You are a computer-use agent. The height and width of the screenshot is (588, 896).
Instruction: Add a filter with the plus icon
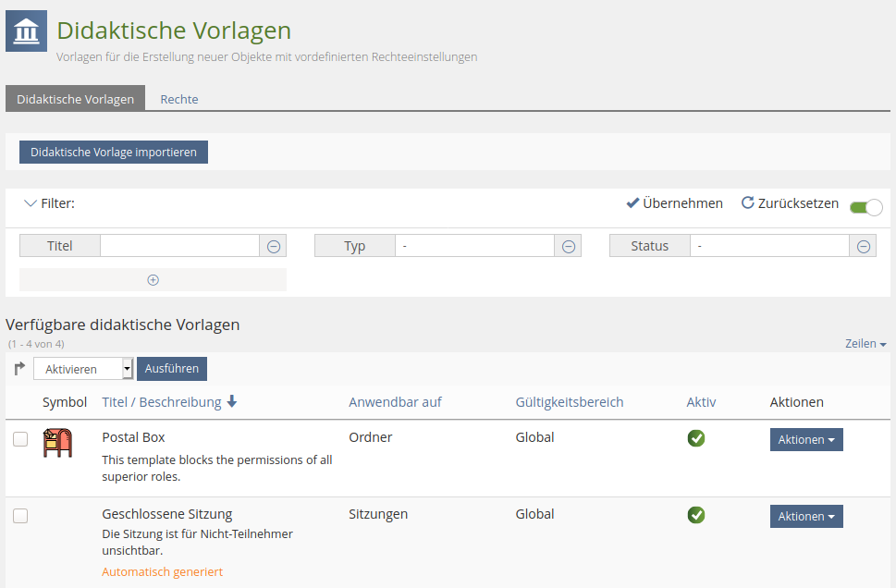(x=153, y=280)
